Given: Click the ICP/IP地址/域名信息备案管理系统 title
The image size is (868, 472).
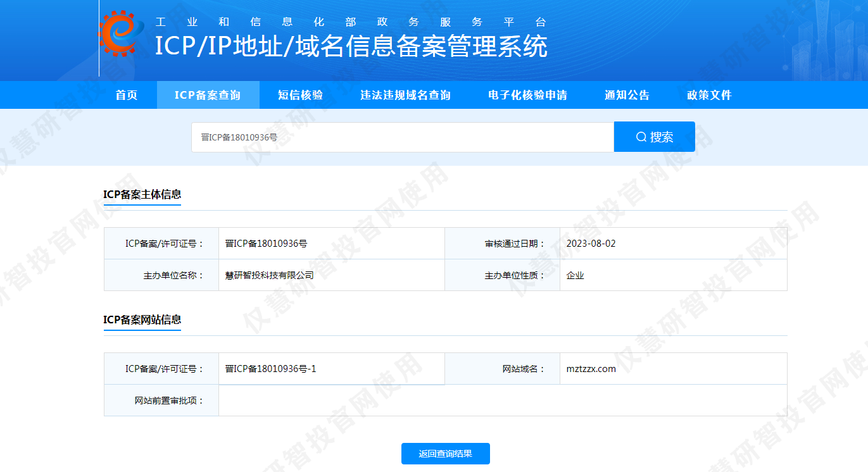Looking at the screenshot, I should (x=351, y=47).
